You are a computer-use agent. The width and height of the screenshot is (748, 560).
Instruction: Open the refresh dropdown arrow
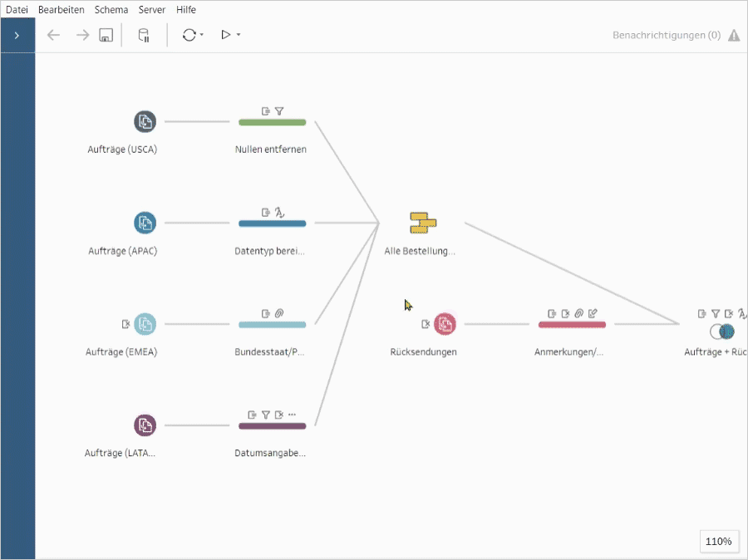tap(202, 35)
